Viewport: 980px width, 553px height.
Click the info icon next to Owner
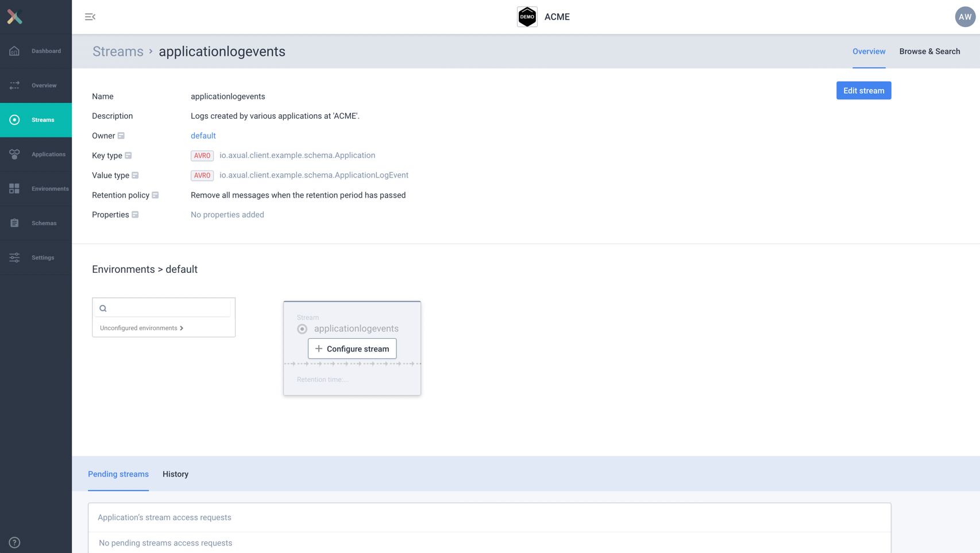pyautogui.click(x=121, y=136)
